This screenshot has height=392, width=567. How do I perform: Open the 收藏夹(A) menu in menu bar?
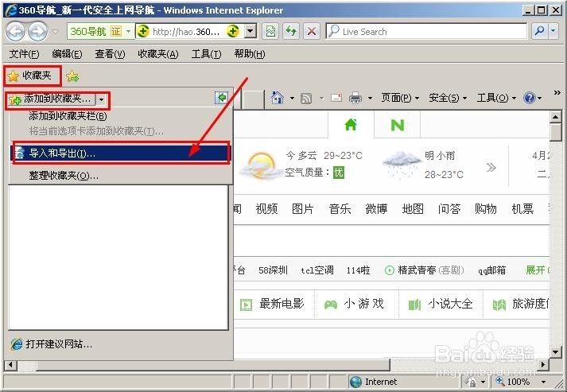[158, 54]
